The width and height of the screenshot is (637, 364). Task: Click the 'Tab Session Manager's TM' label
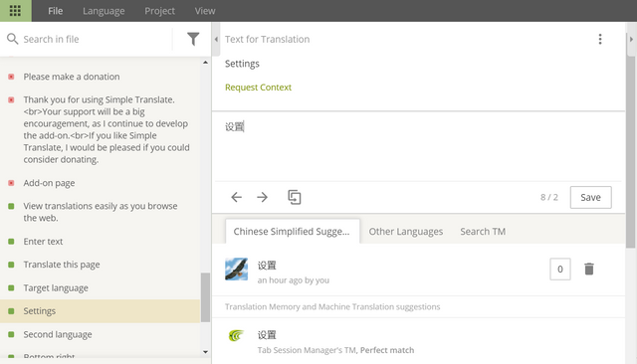click(x=308, y=350)
